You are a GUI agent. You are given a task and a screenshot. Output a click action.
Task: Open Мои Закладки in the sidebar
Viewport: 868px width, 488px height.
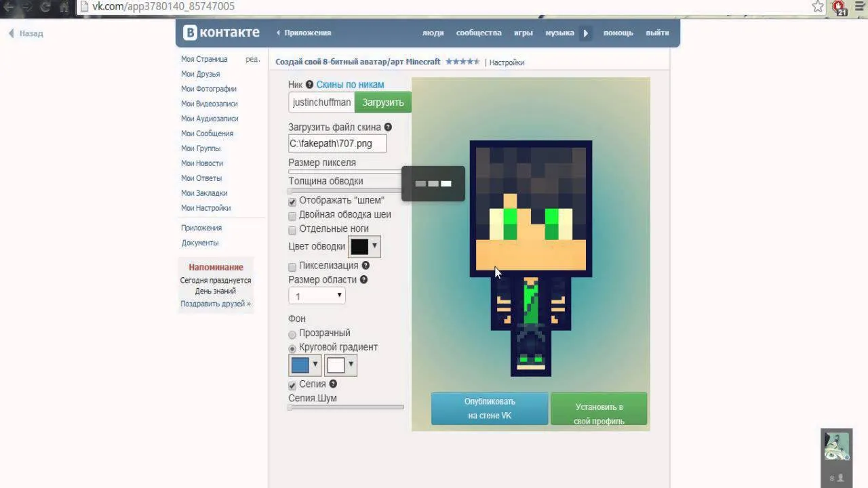tap(204, 193)
